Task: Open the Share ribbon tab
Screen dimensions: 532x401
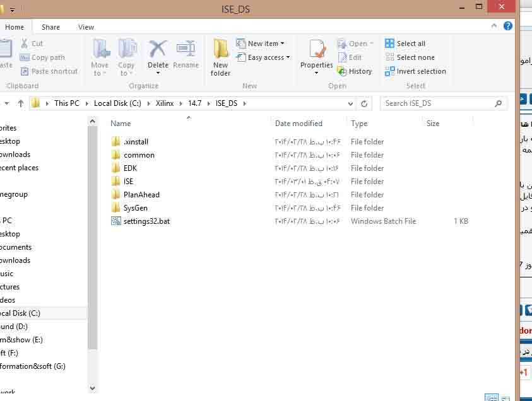Action: point(50,27)
